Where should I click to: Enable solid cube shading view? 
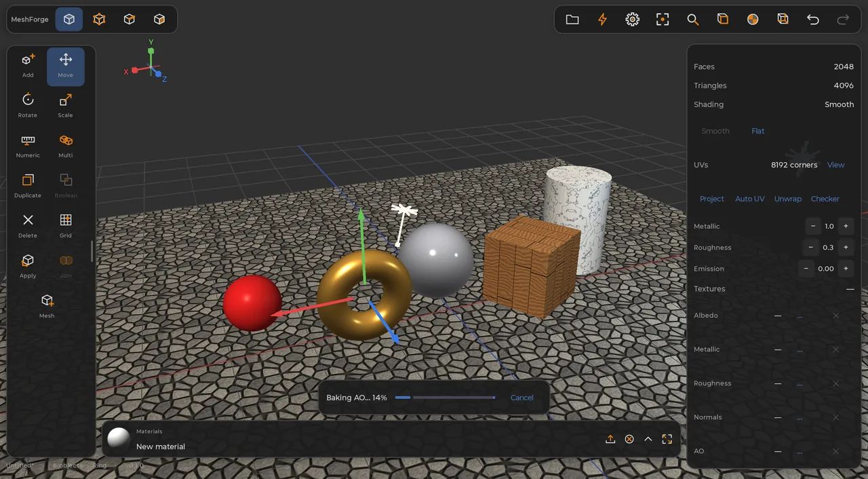[x=723, y=20]
